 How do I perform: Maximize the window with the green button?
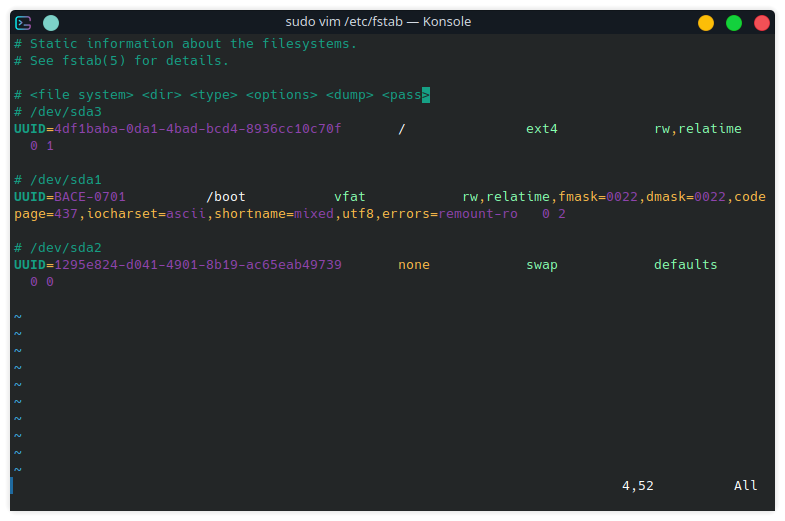pyautogui.click(x=734, y=22)
